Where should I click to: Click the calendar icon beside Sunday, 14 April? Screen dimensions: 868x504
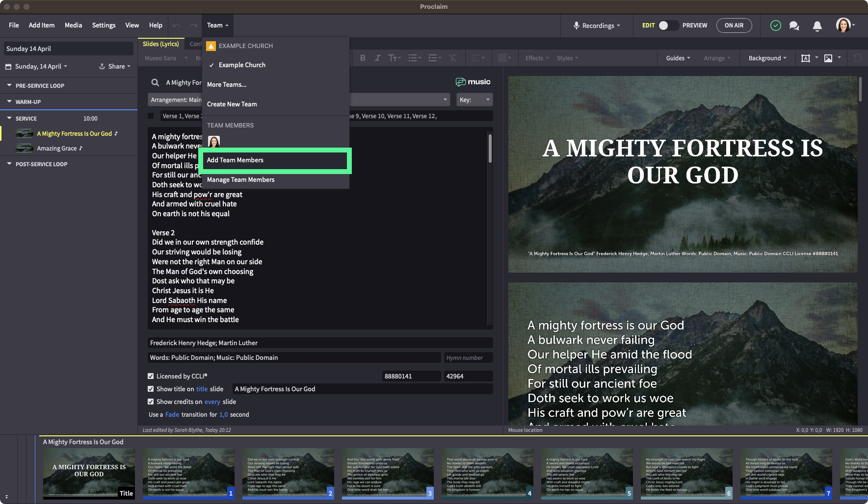[x=8, y=66]
